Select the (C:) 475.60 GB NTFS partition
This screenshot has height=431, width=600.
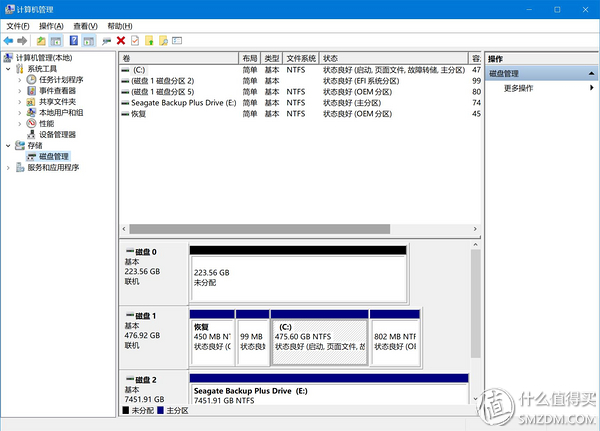coord(320,338)
